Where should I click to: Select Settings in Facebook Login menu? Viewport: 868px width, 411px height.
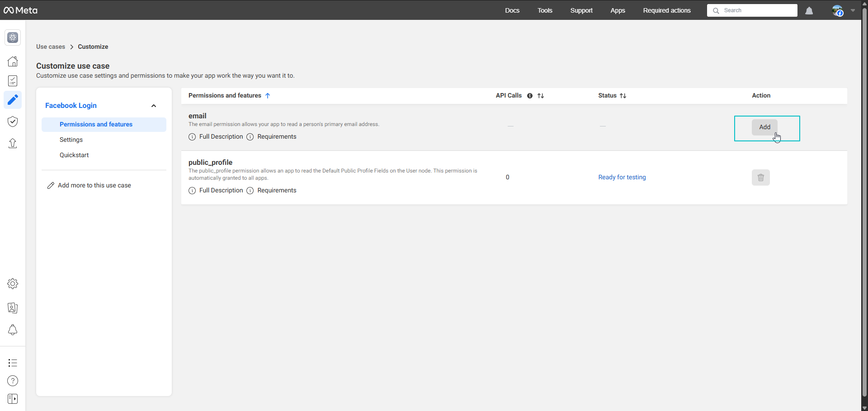71,140
